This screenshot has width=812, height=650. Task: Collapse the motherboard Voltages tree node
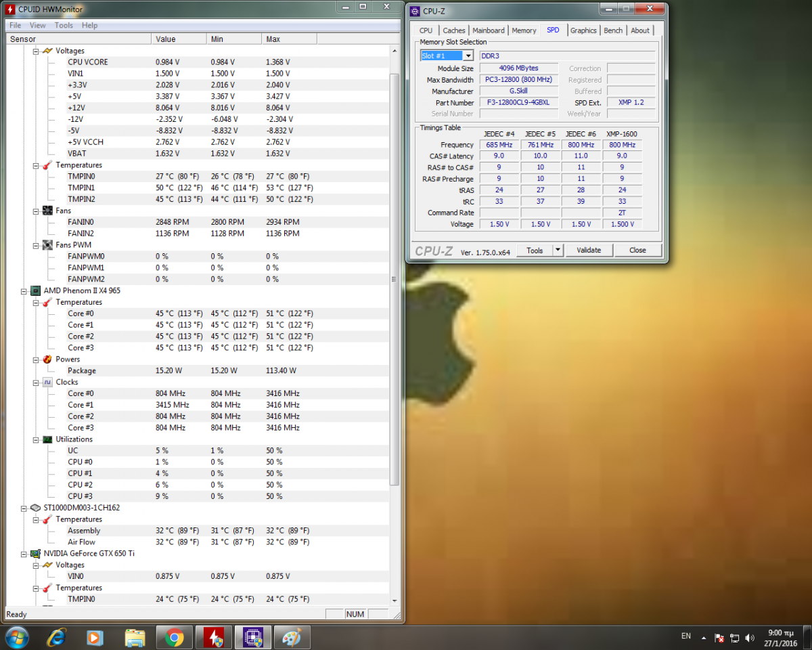36,51
